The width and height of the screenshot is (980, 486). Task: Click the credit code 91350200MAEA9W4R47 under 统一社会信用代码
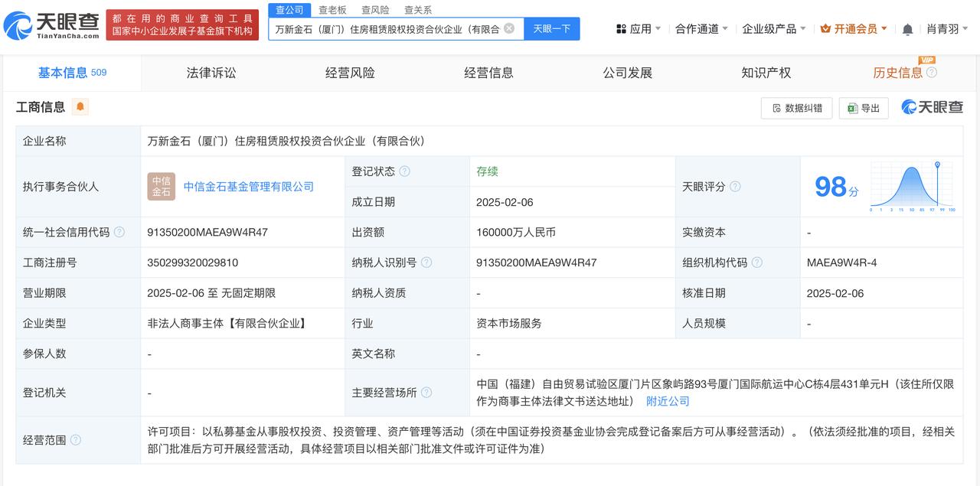tap(207, 232)
